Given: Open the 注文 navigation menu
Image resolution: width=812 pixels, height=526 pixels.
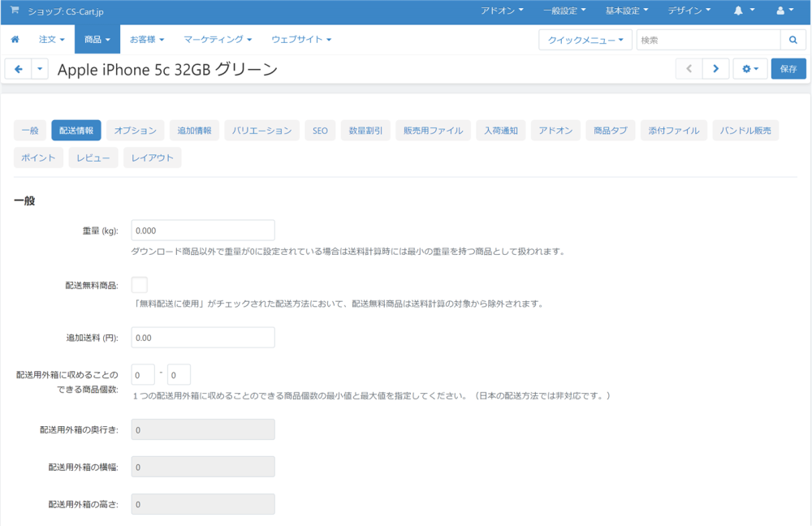Looking at the screenshot, I should 52,39.
